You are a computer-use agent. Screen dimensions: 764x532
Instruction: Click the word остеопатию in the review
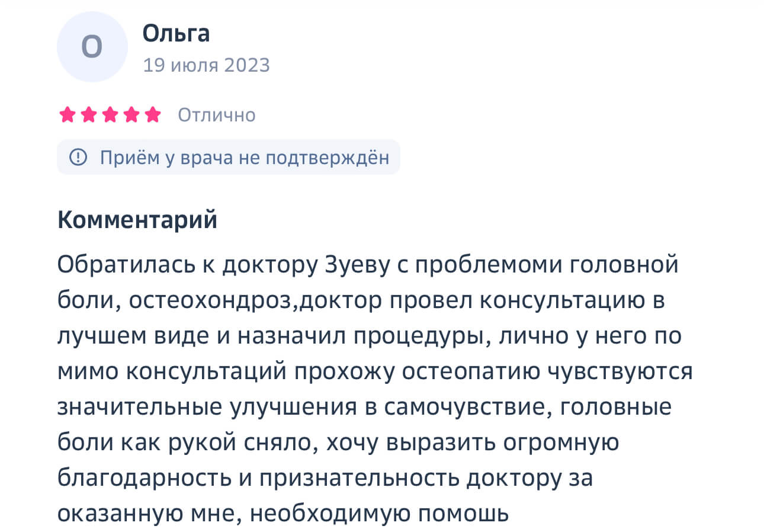[x=471, y=372]
